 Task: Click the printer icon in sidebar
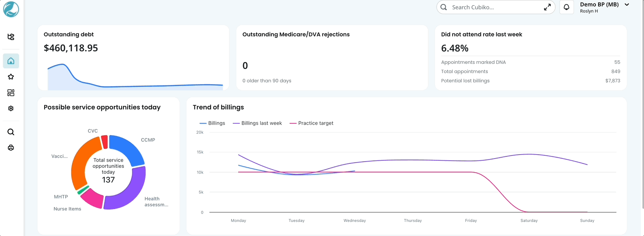click(11, 148)
